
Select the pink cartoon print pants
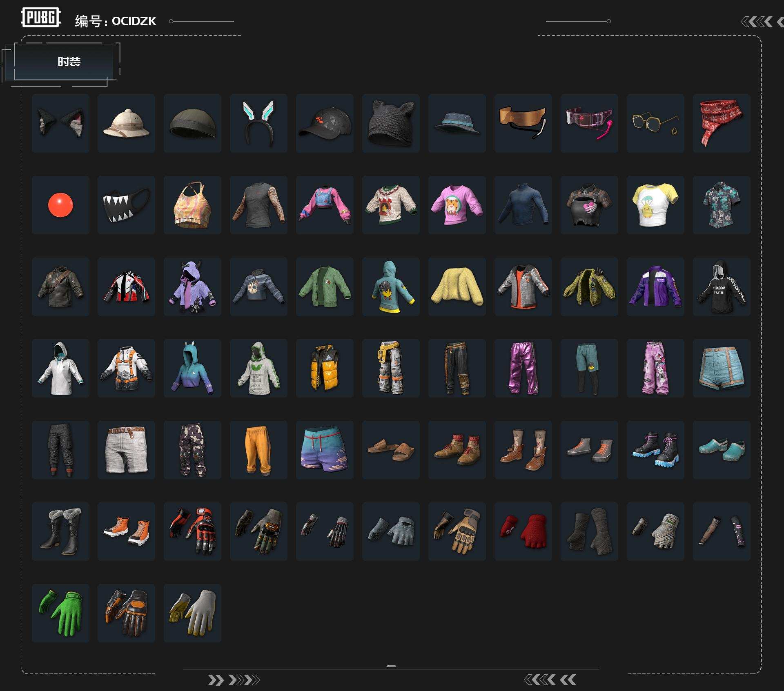pyautogui.click(x=656, y=368)
